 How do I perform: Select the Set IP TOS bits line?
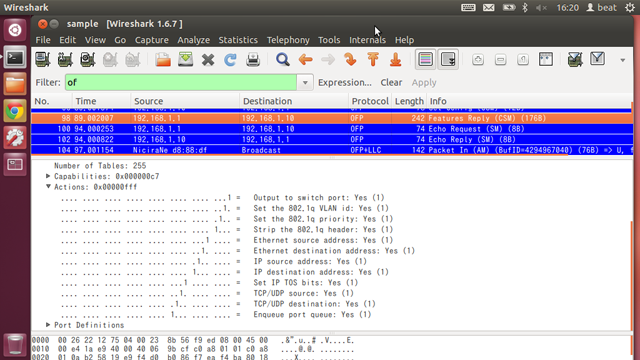click(209, 282)
